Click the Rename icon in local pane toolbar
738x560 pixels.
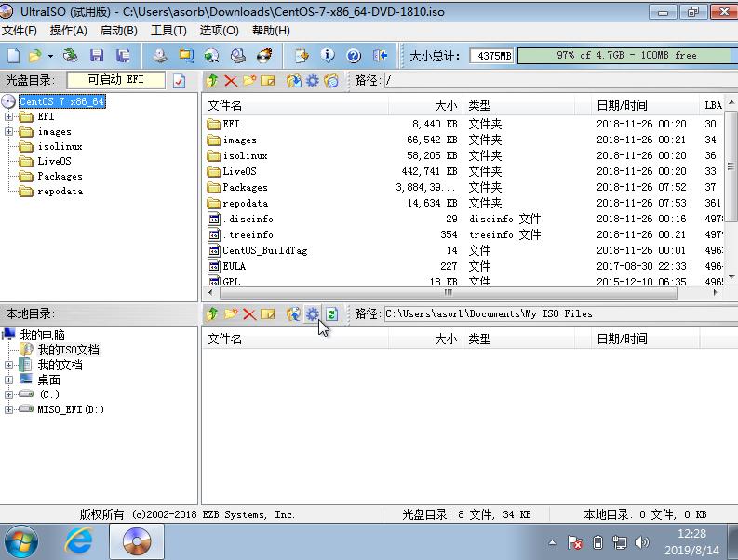tap(268, 313)
